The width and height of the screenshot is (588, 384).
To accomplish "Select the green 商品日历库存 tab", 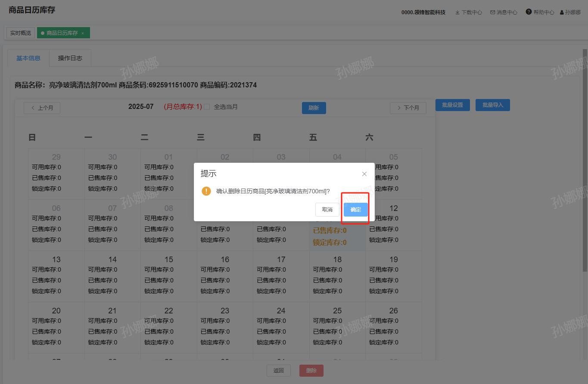I will click(63, 33).
